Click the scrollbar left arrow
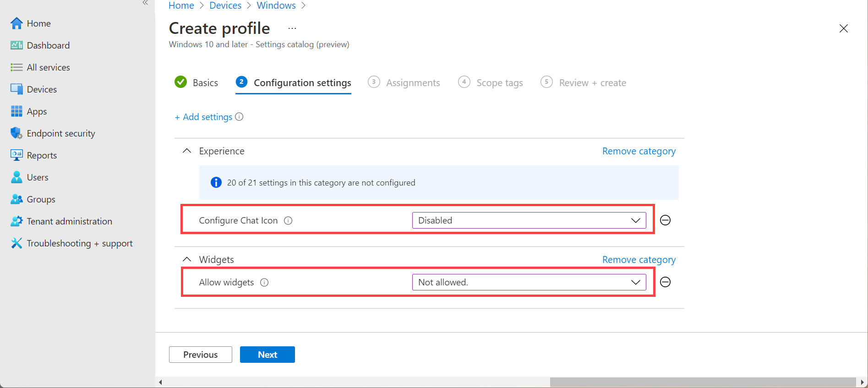This screenshot has height=388, width=868. (x=160, y=382)
